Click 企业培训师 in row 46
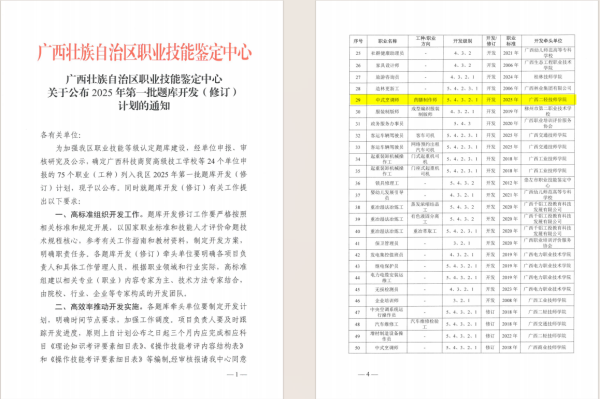This screenshot has height=399, width=600. [387, 301]
